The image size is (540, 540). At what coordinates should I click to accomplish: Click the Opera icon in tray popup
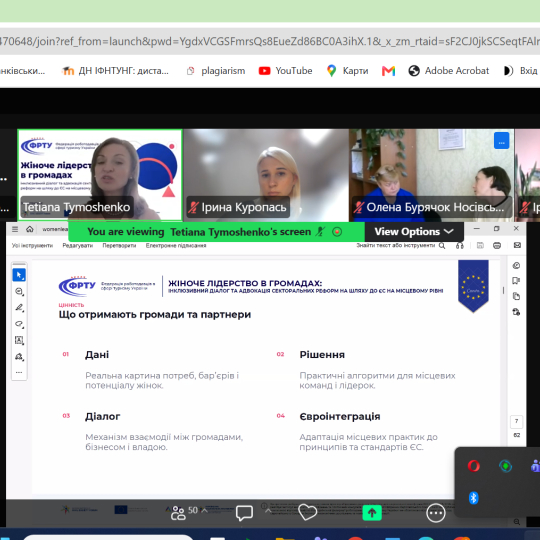474,466
